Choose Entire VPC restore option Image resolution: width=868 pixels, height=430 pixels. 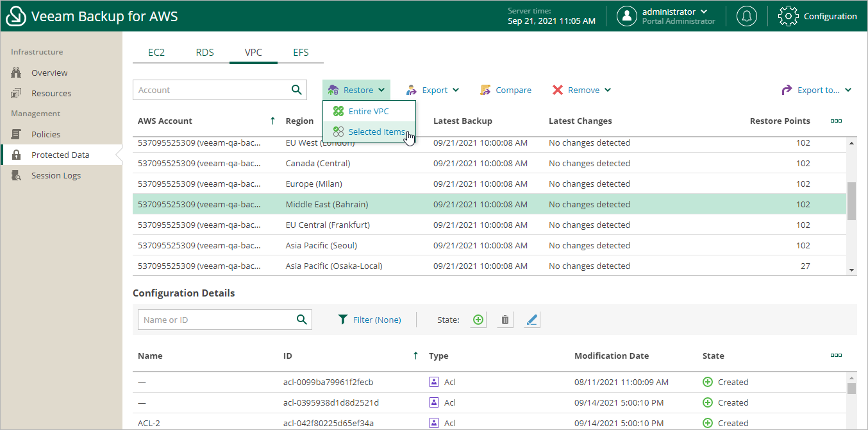(369, 111)
